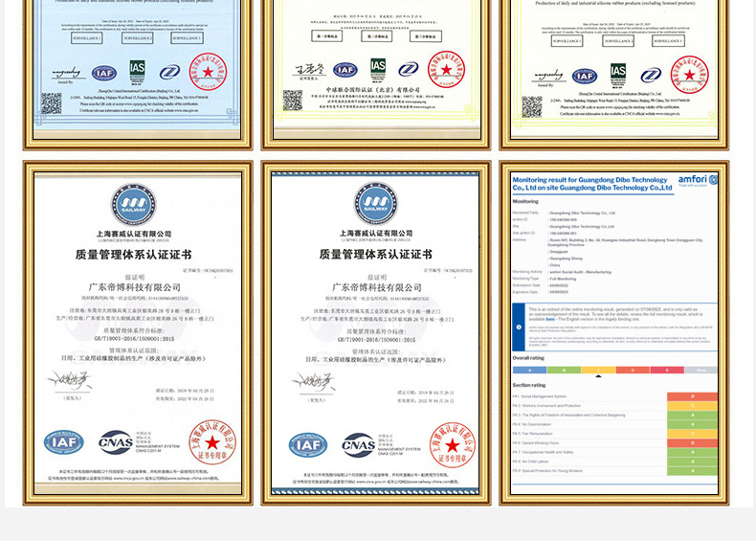Click Z emblem on the 中球联合国际认证 certificate

409,69
